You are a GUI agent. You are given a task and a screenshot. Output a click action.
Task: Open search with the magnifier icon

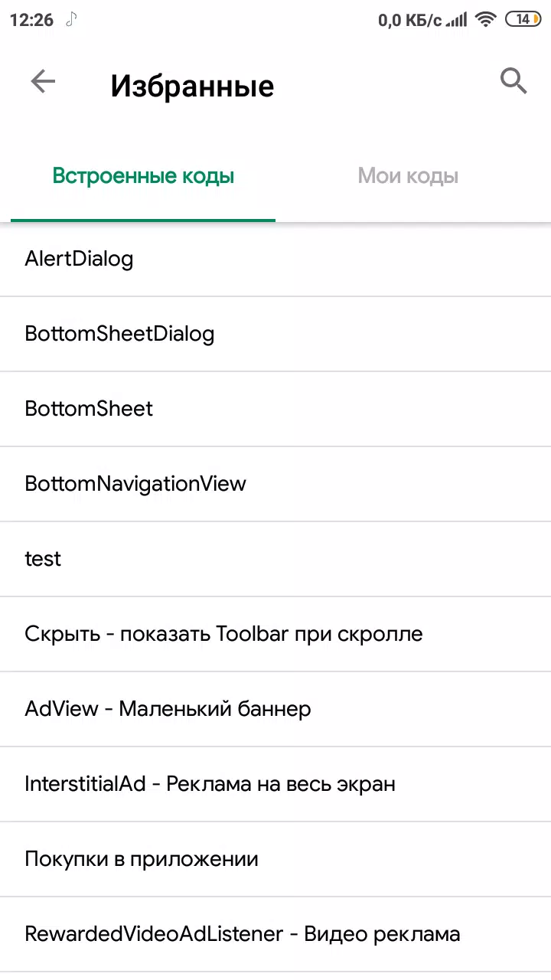pos(514,80)
